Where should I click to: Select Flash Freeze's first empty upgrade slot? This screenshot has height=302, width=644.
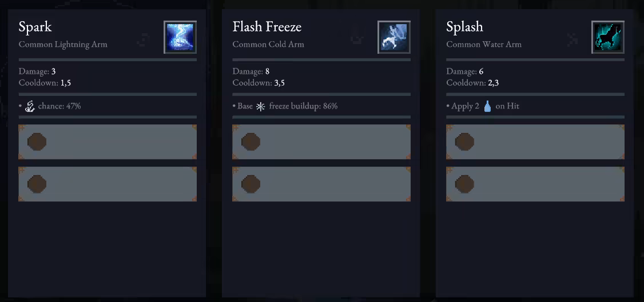[321, 142]
